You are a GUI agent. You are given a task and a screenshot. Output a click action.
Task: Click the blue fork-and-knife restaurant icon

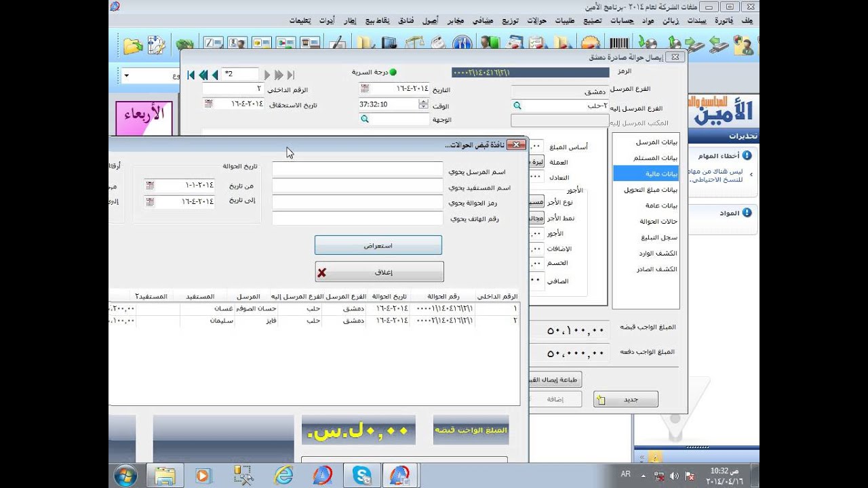[x=462, y=43]
